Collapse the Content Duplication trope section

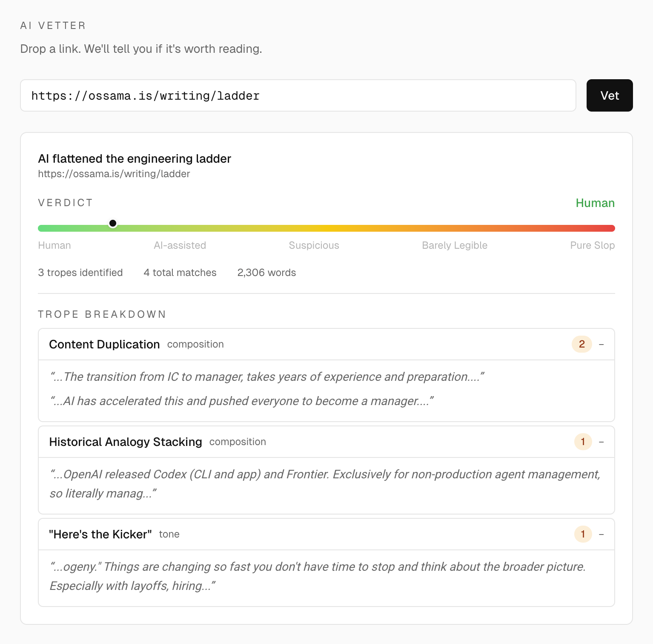coord(601,344)
